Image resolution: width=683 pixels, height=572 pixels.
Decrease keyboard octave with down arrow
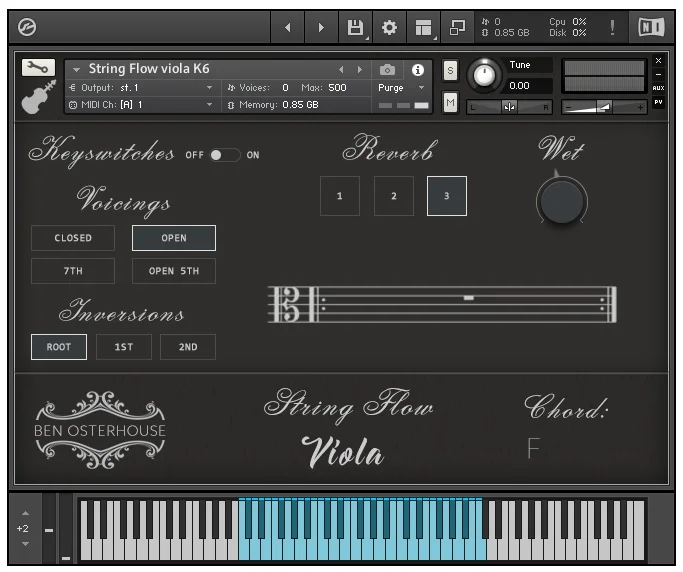coord(25,544)
